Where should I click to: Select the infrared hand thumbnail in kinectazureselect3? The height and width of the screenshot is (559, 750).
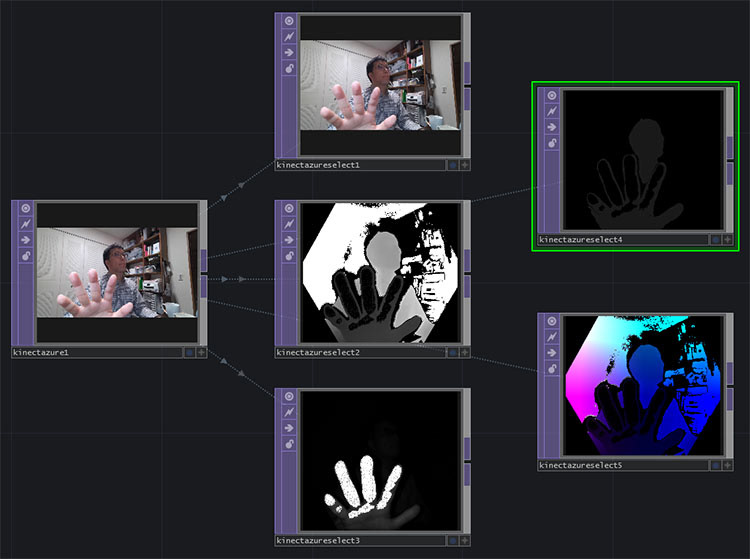pyautogui.click(x=380, y=460)
